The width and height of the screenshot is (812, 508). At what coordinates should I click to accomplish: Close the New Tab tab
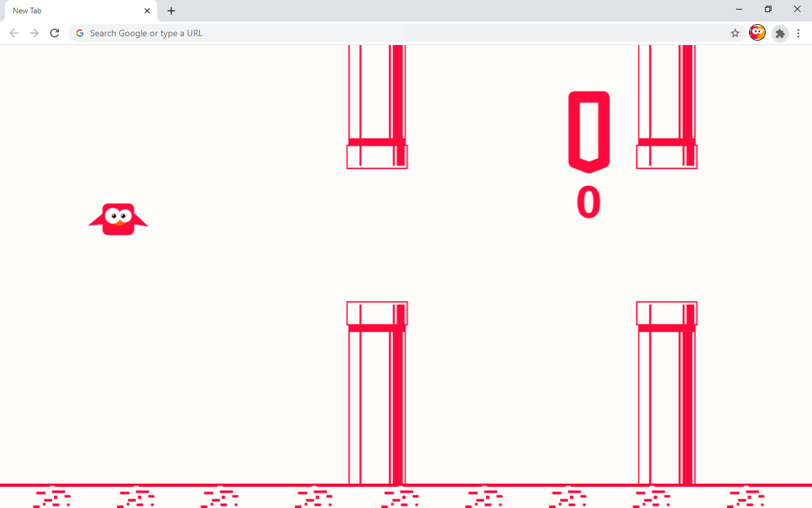(x=147, y=11)
